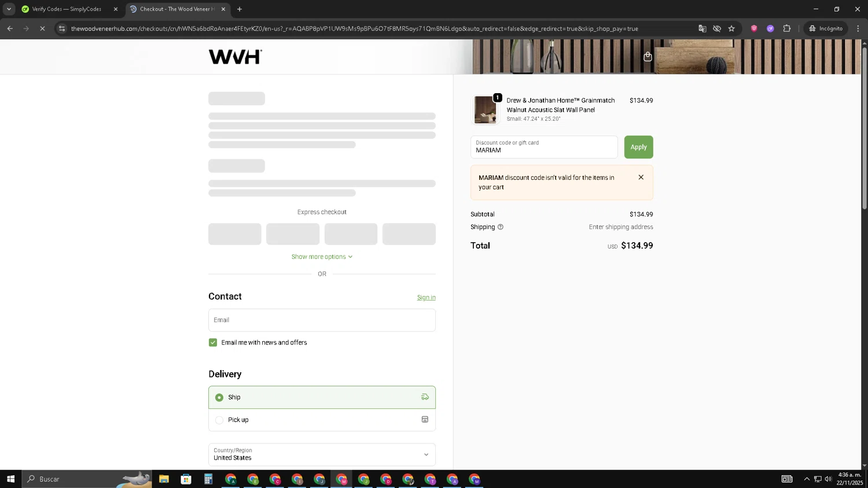Stop loading the page
This screenshot has width=868, height=488.
coord(42,28)
